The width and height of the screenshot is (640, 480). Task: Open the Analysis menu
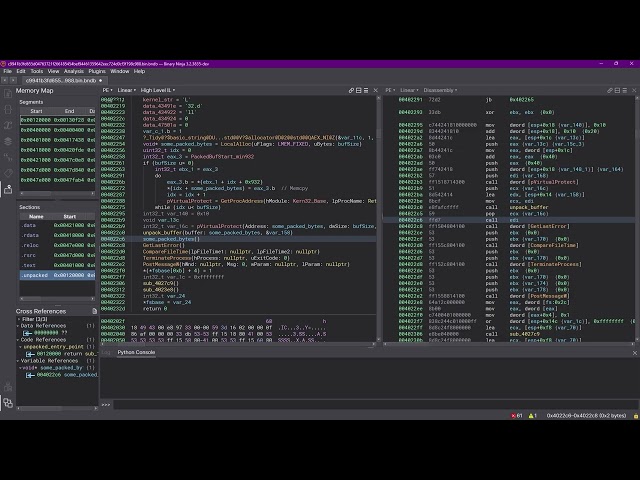pyautogui.click(x=74, y=71)
